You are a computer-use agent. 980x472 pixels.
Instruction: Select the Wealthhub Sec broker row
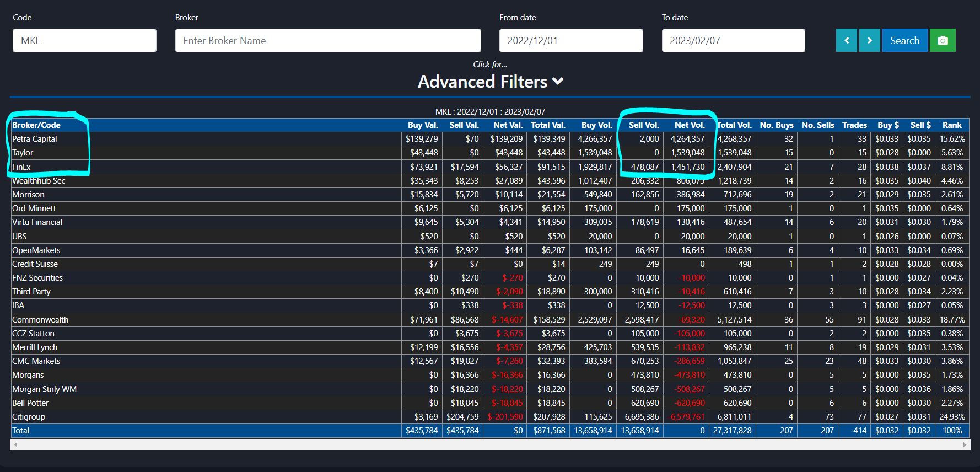[x=489, y=181]
